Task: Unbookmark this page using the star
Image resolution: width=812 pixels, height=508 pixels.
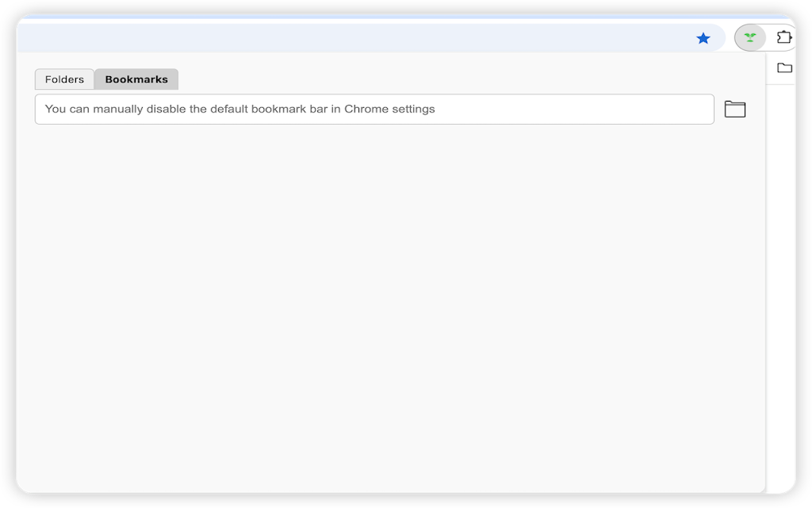Action: click(703, 38)
